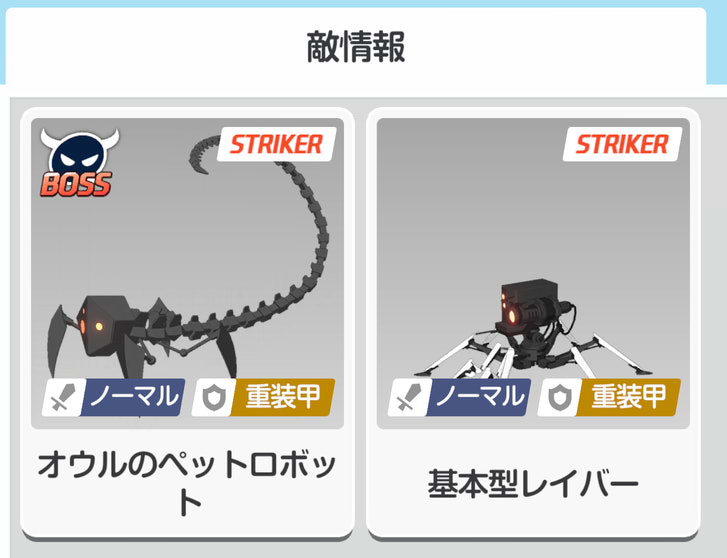727x558 pixels.
Task: Click the sword icon on the boss card
Action: [63, 398]
